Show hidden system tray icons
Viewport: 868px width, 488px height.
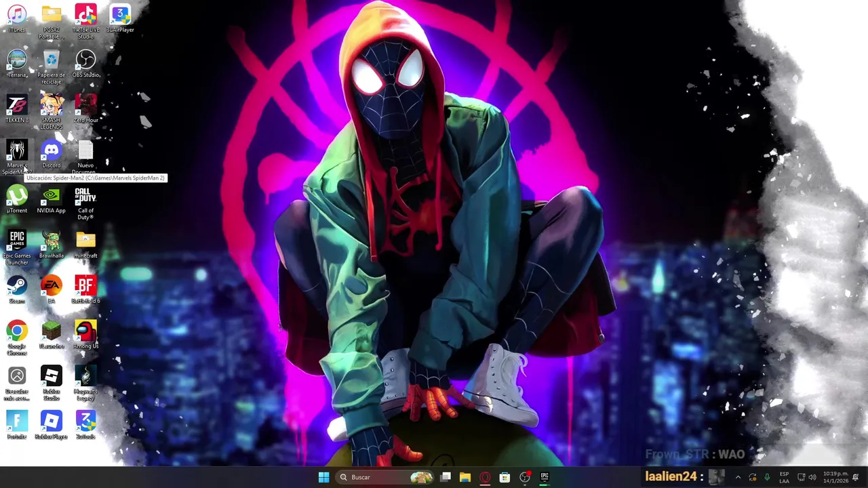[x=738, y=477]
